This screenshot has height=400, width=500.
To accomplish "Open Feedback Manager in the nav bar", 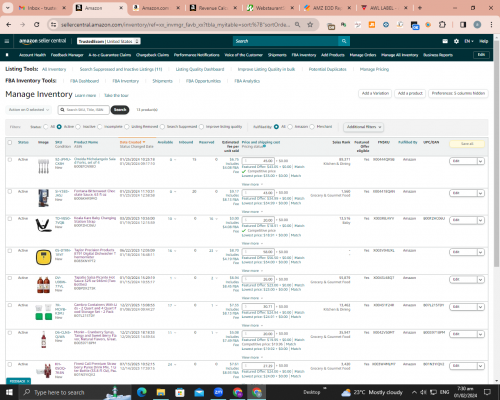I will pos(67,55).
